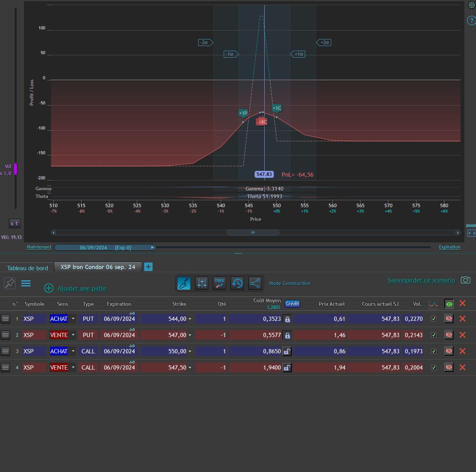Toggle visibility eye for the 550,00 CALL leg
This screenshot has width=476, height=472.
pos(449,351)
